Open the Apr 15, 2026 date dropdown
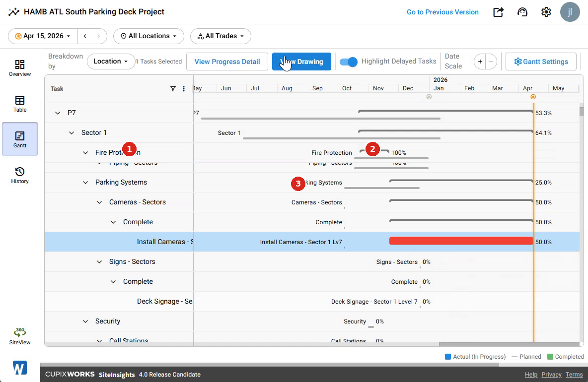588x382 pixels. (43, 36)
